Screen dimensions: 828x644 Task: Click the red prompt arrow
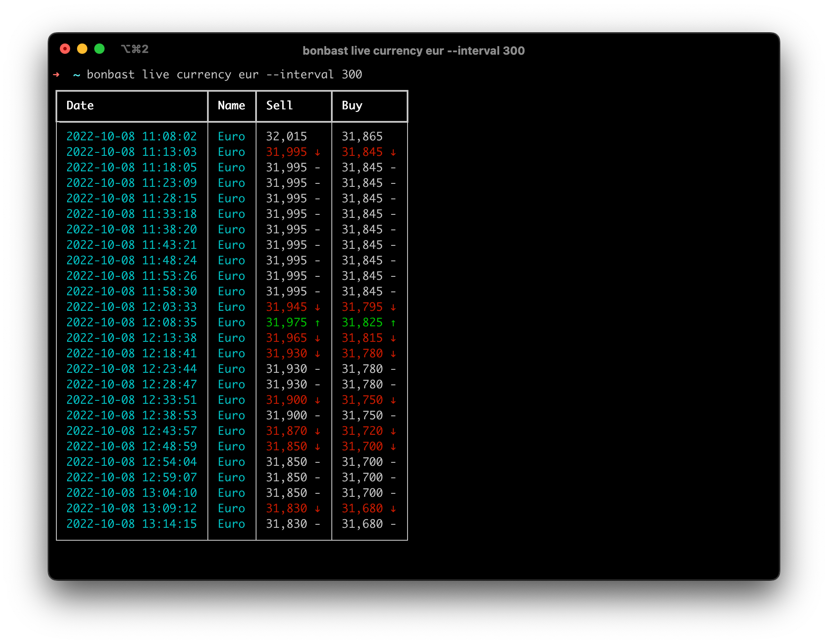[56, 75]
